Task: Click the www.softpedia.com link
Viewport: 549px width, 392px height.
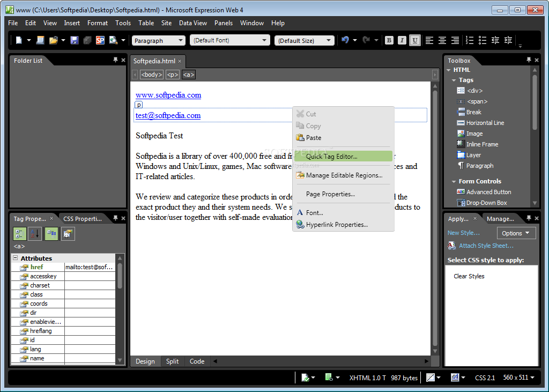Action: pyautogui.click(x=168, y=95)
